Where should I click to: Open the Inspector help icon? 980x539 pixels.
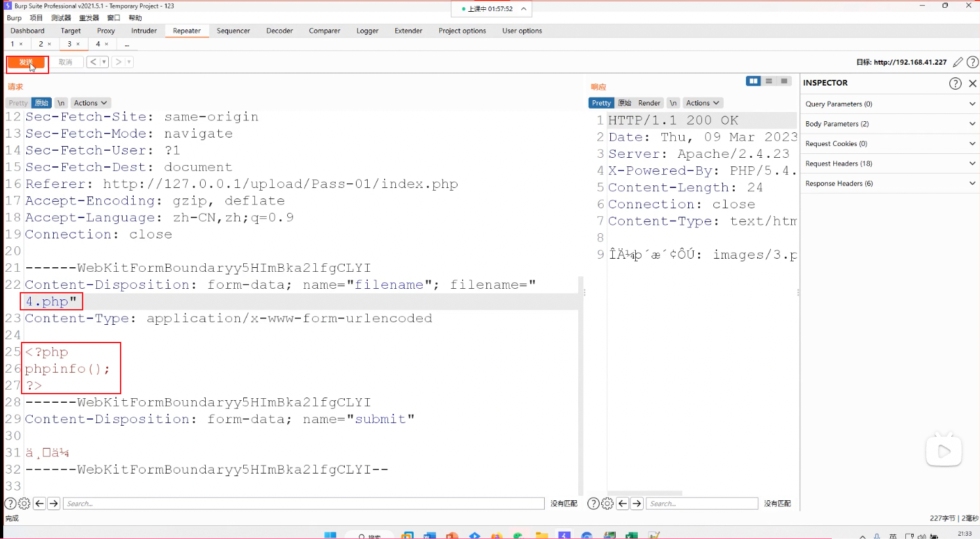pos(955,83)
